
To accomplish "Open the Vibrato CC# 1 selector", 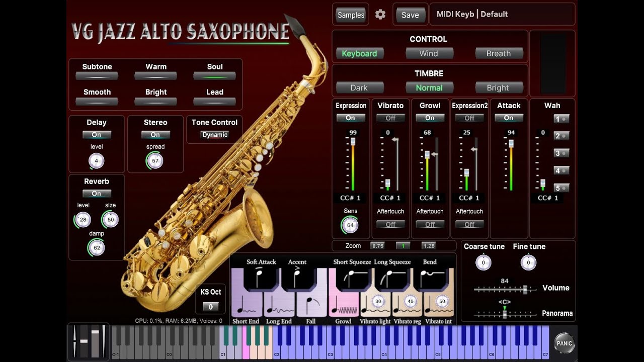I will [x=390, y=198].
